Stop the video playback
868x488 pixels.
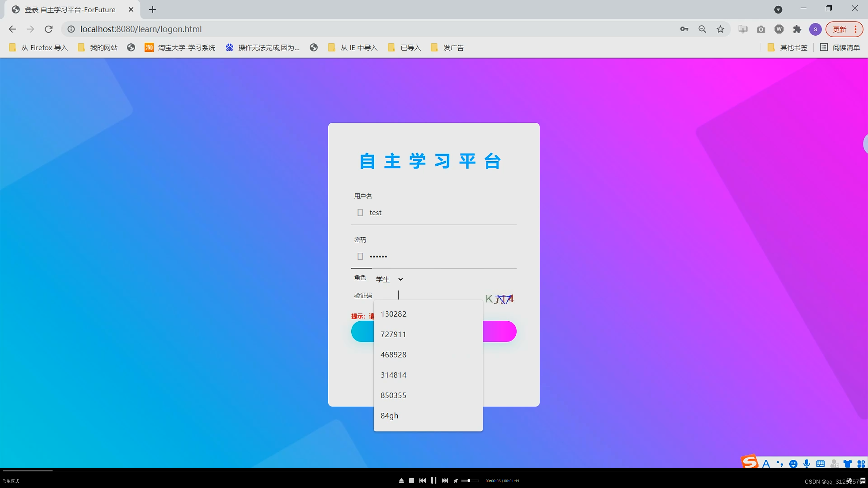(x=412, y=481)
